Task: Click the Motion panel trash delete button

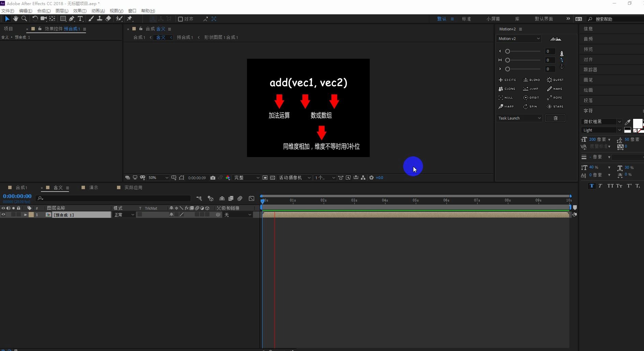Action: (555, 118)
